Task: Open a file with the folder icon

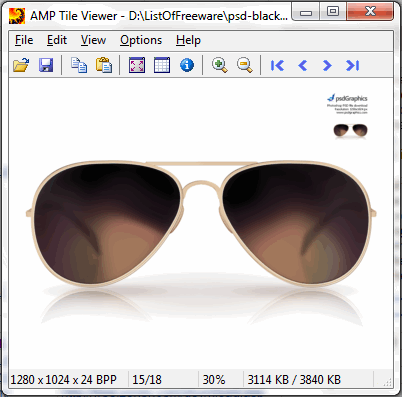Action: [21, 65]
